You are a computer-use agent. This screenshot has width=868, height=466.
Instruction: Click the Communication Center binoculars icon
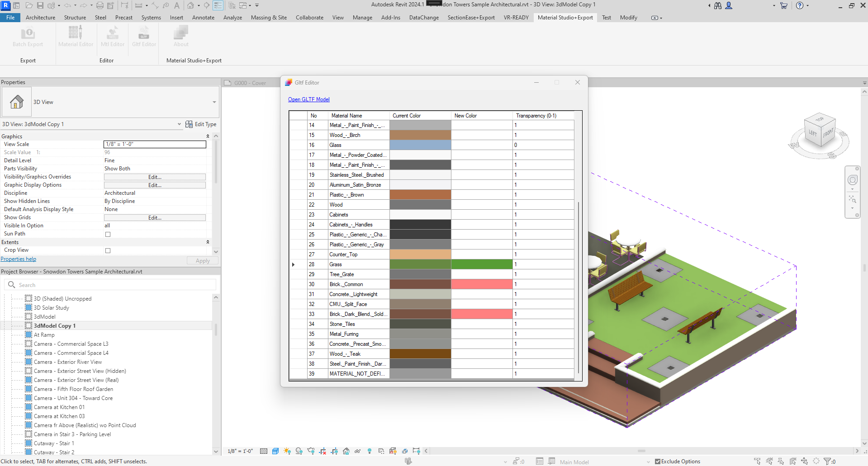coord(718,5)
